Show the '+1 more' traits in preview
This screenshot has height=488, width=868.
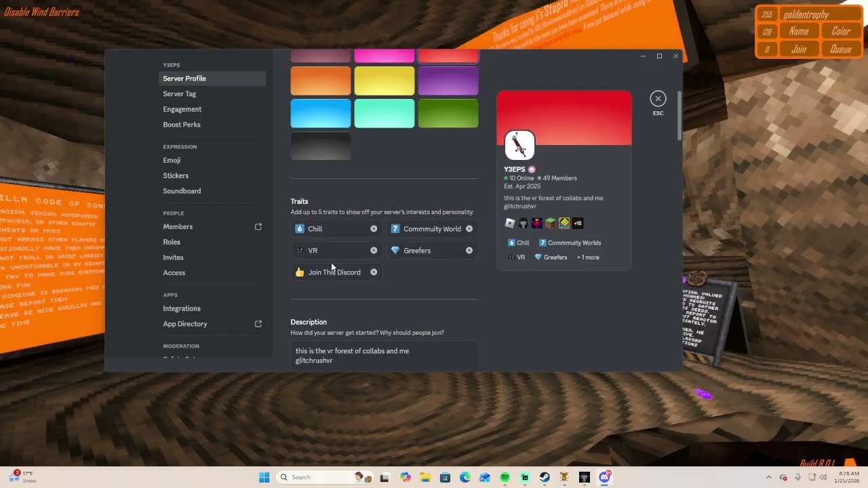pos(588,258)
